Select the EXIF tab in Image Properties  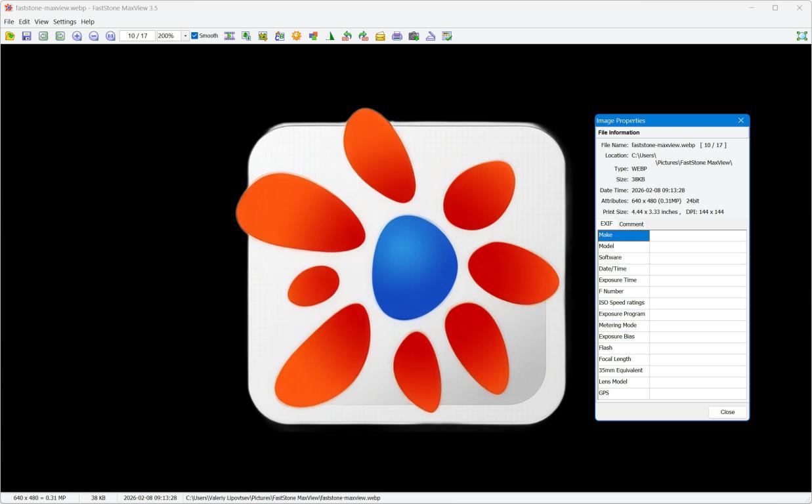coord(606,224)
